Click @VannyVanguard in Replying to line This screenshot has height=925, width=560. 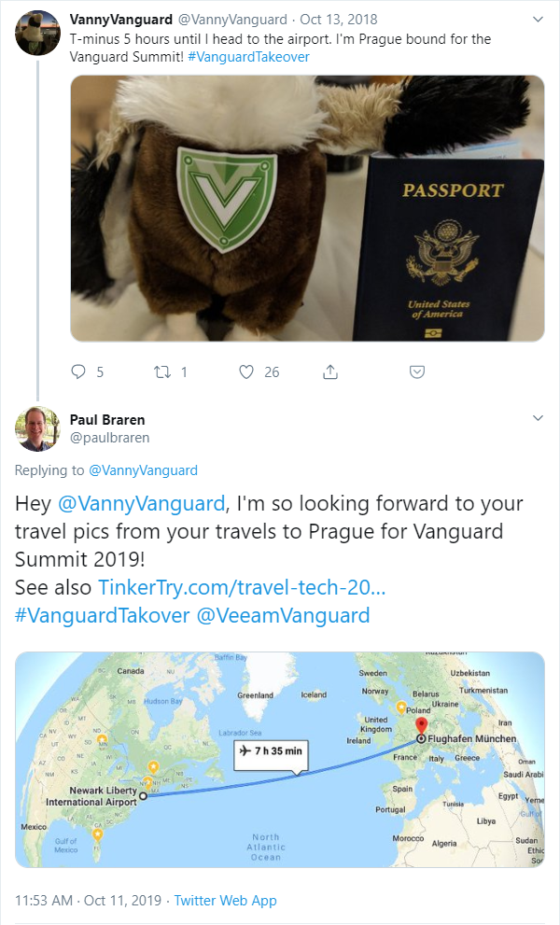pos(143,470)
